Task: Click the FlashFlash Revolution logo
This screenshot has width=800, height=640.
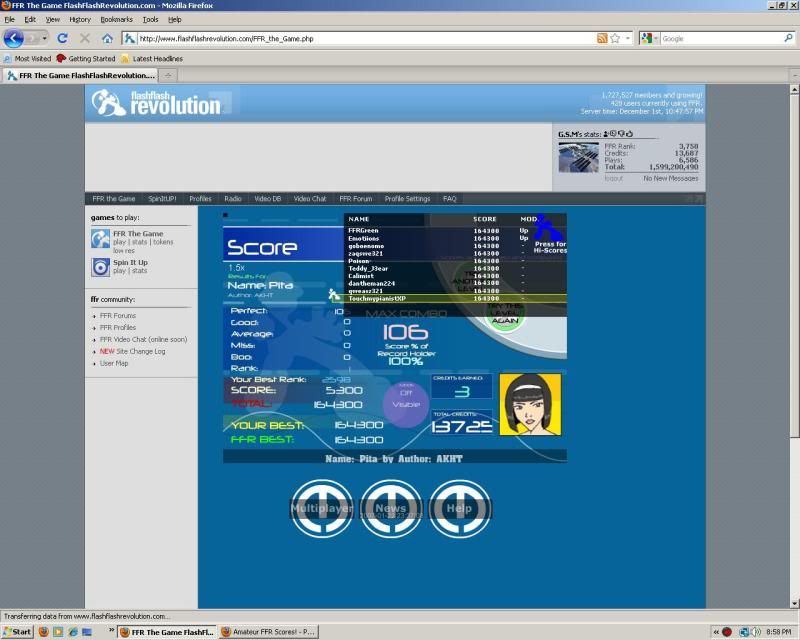Action: coord(156,103)
